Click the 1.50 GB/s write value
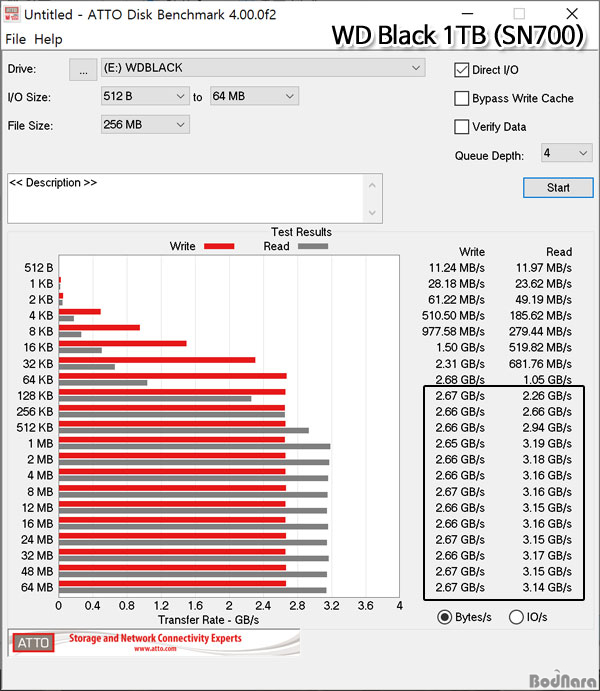The width and height of the screenshot is (600, 691). click(460, 348)
